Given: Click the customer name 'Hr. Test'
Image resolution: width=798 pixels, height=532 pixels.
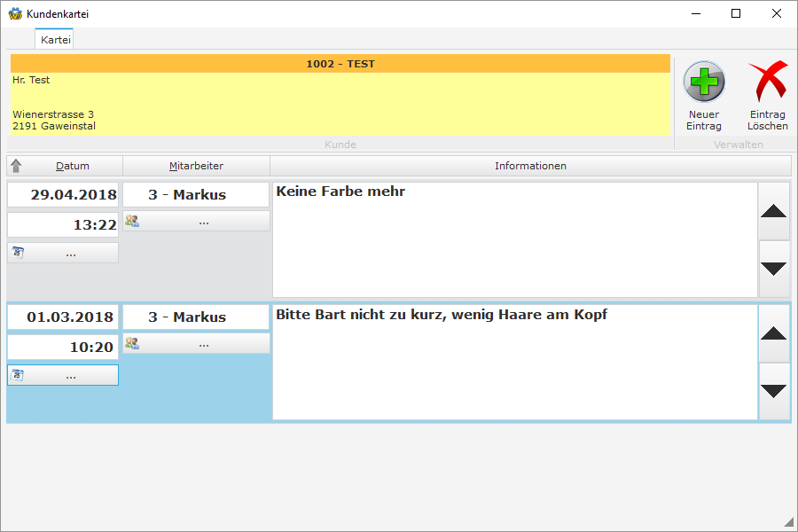Looking at the screenshot, I should click(31, 80).
